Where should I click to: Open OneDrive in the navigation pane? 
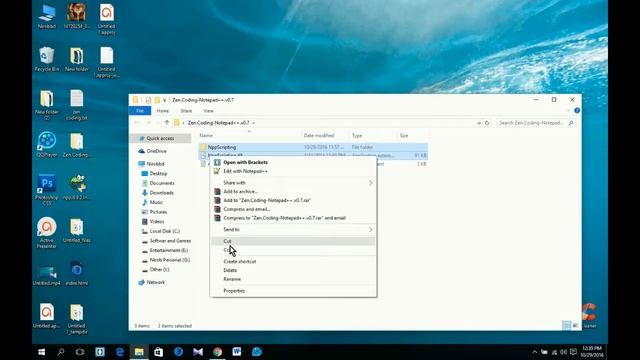pyautogui.click(x=157, y=151)
